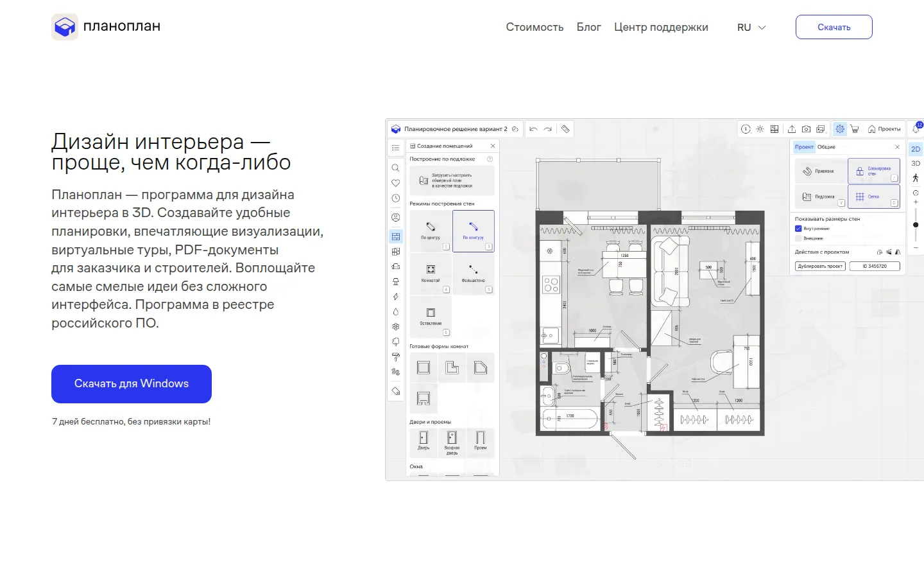This screenshot has width=924, height=578.
Task: Check Внешние wall sizes checkbox
Action: [x=798, y=238]
